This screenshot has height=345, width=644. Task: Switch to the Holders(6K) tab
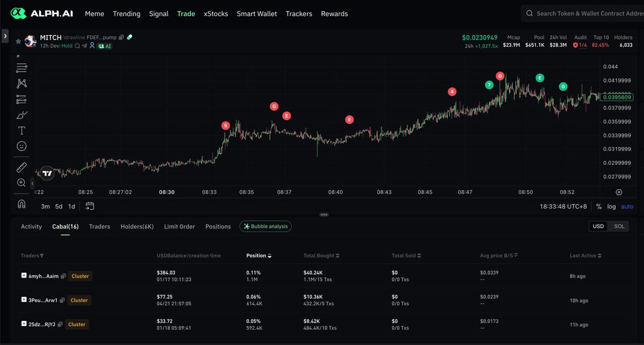click(137, 227)
